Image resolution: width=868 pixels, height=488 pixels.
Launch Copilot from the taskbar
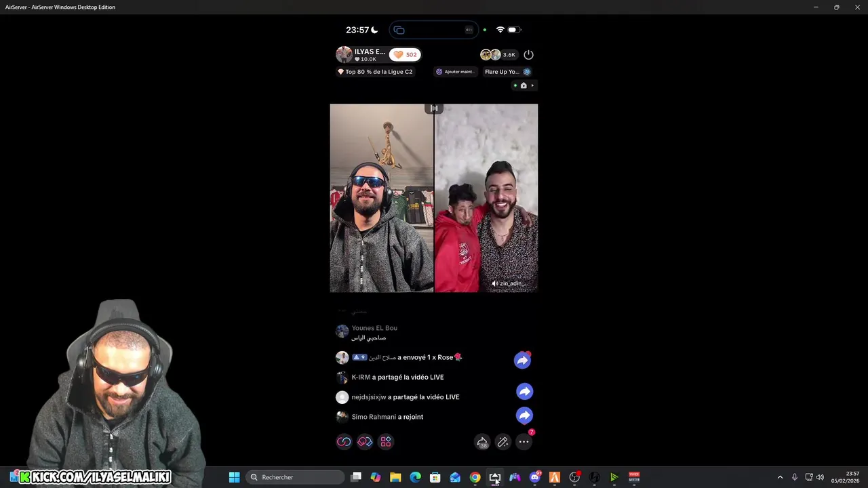pyautogui.click(x=376, y=477)
